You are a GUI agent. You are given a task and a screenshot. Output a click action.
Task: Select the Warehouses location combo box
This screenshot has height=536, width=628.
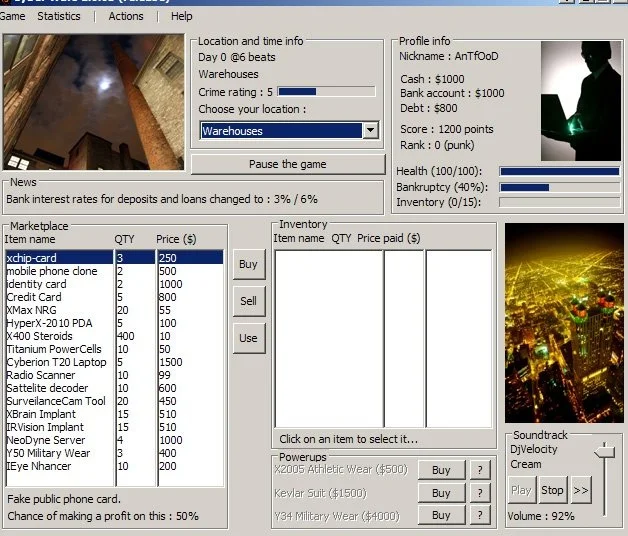(280, 131)
